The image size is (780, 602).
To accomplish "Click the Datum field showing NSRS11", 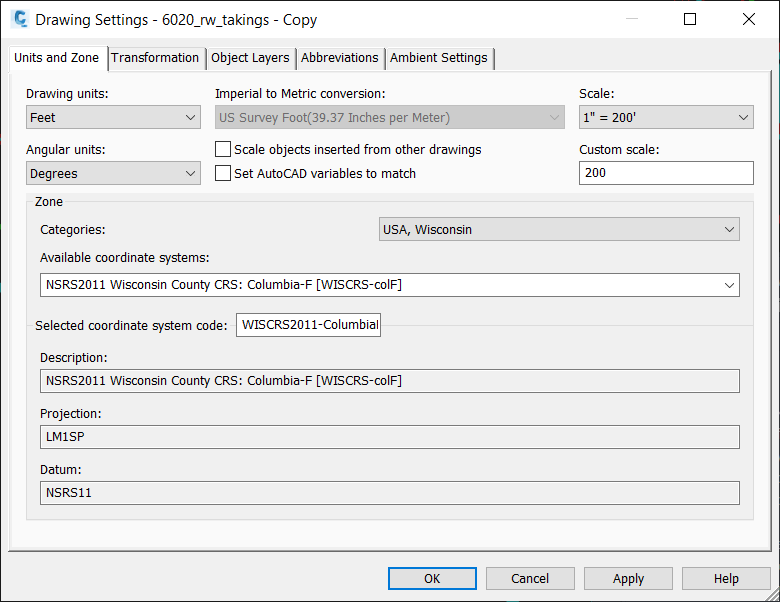I will [390, 493].
